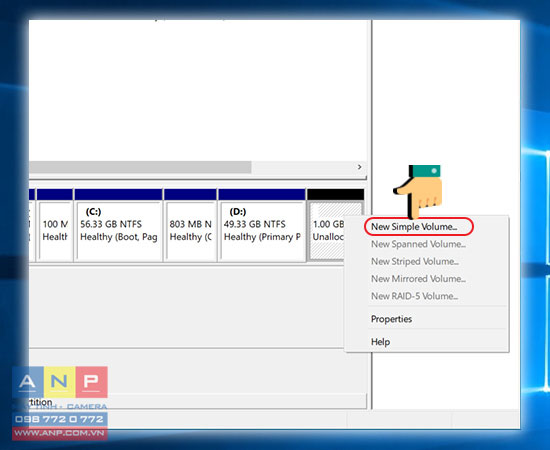Select the C: 56.33 GB NTFS partition
The width and height of the screenshot is (550, 450).
(119, 230)
